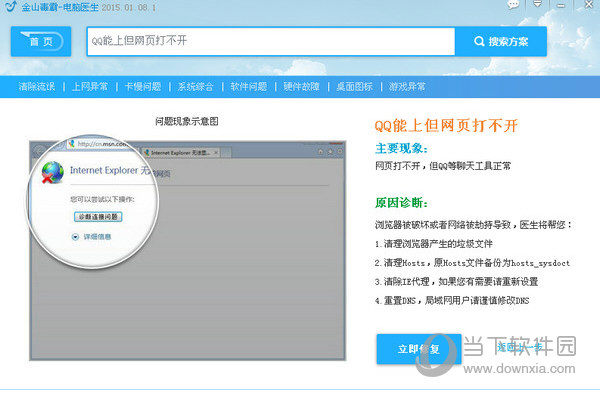Click the 问题现象示意图 caption
Screen dimensions: 600x398
pos(187,121)
